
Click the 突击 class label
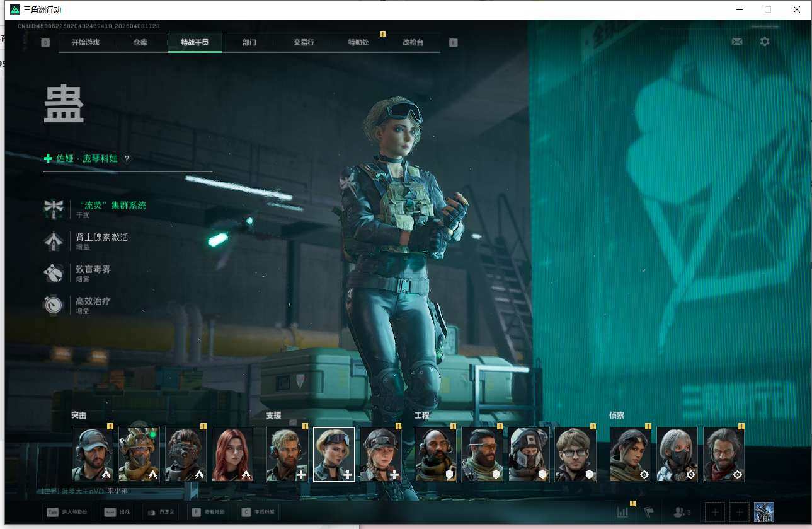pos(79,416)
